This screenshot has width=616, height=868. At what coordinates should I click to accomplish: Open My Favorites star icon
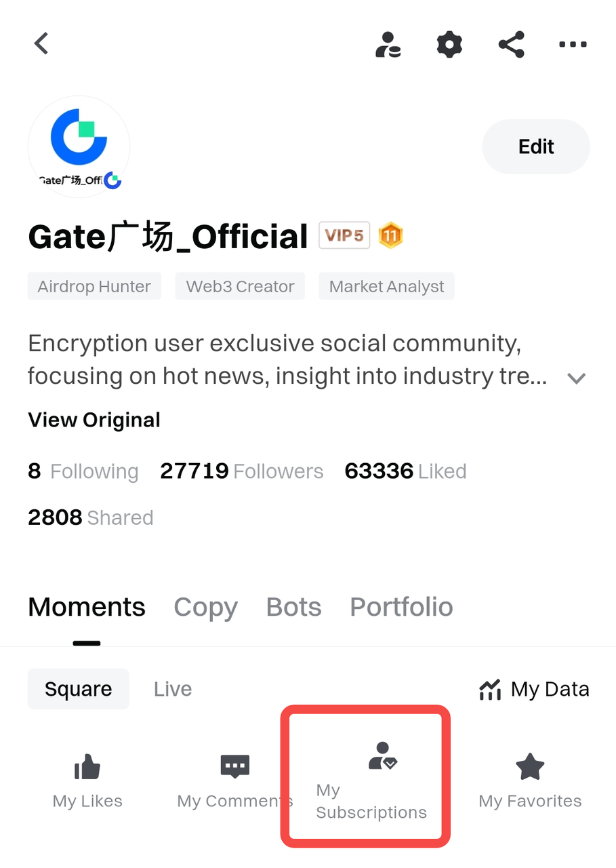[530, 768]
